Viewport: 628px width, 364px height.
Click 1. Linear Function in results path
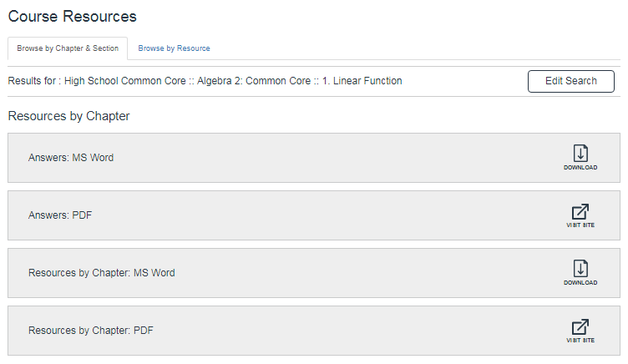362,81
